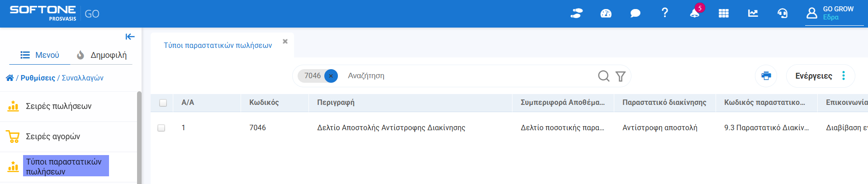
Task: Click the Ρυθμίσεις breadcrumb link
Action: (x=38, y=78)
